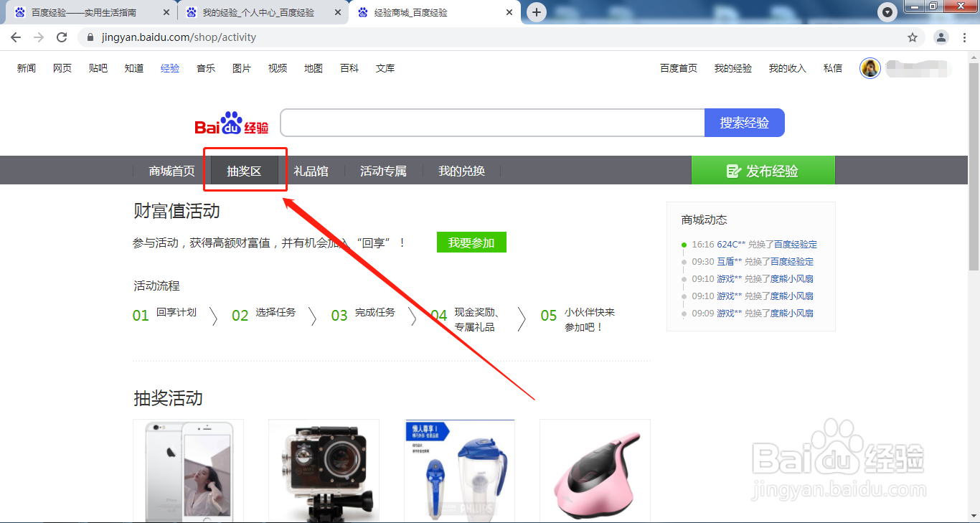Viewport: 980px width, 523px height.
Task: Open a new tab with plus button
Action: [x=536, y=12]
